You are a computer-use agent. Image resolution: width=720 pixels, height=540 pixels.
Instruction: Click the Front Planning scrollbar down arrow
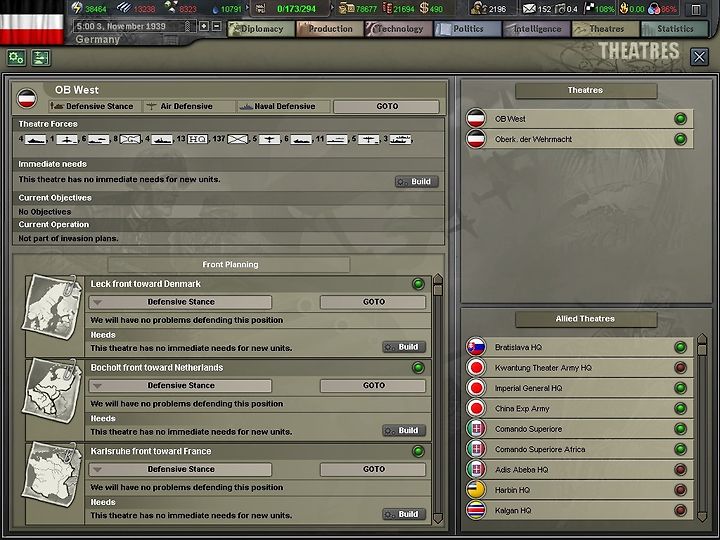point(438,519)
